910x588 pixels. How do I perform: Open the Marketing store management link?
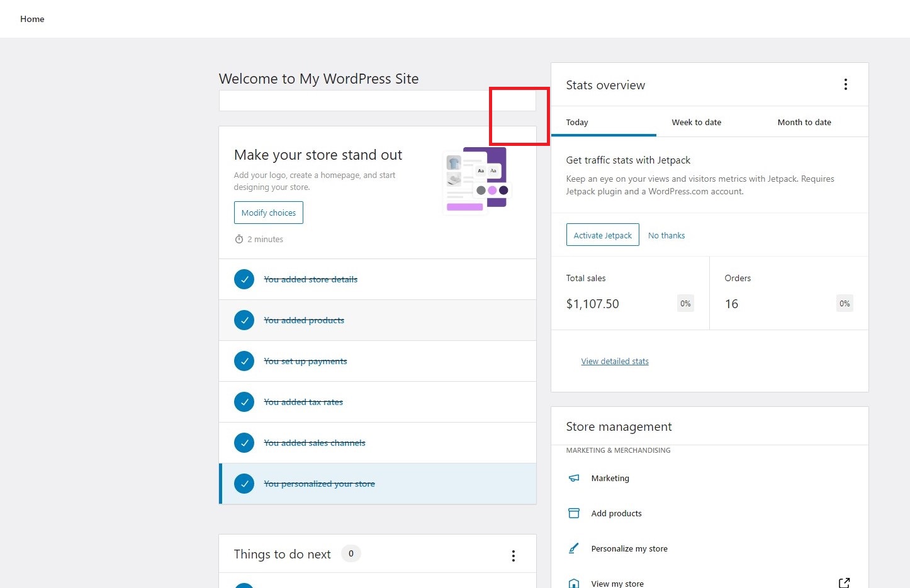tap(610, 478)
